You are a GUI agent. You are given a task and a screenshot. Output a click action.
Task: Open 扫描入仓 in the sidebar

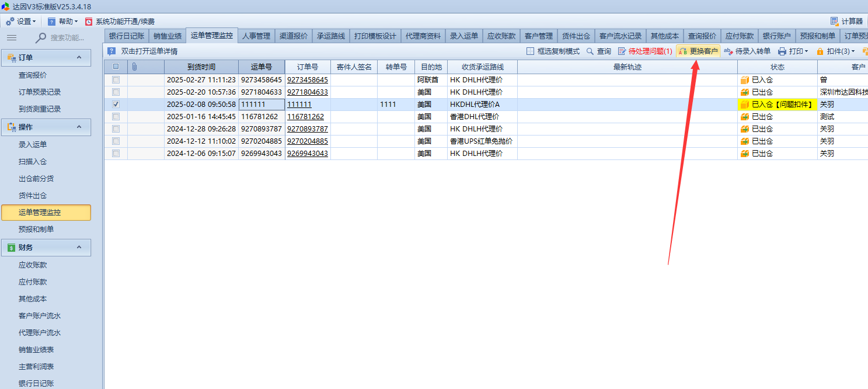pyautogui.click(x=32, y=162)
